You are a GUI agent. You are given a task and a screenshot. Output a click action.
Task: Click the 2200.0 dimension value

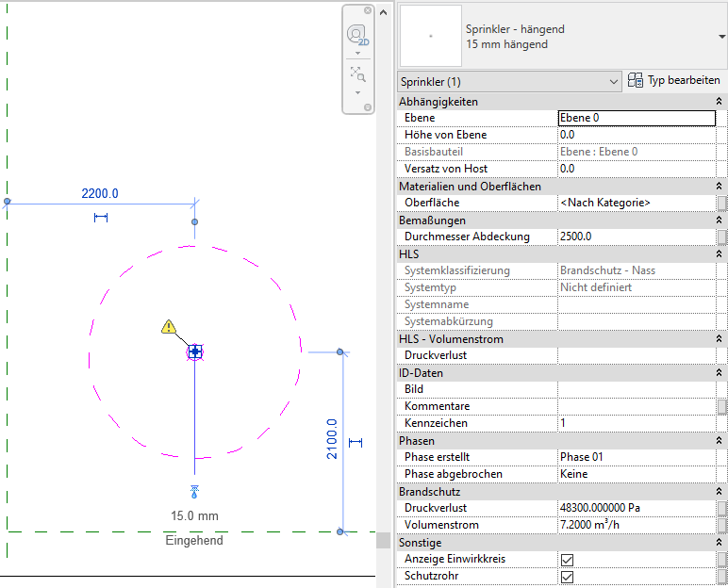(x=100, y=193)
